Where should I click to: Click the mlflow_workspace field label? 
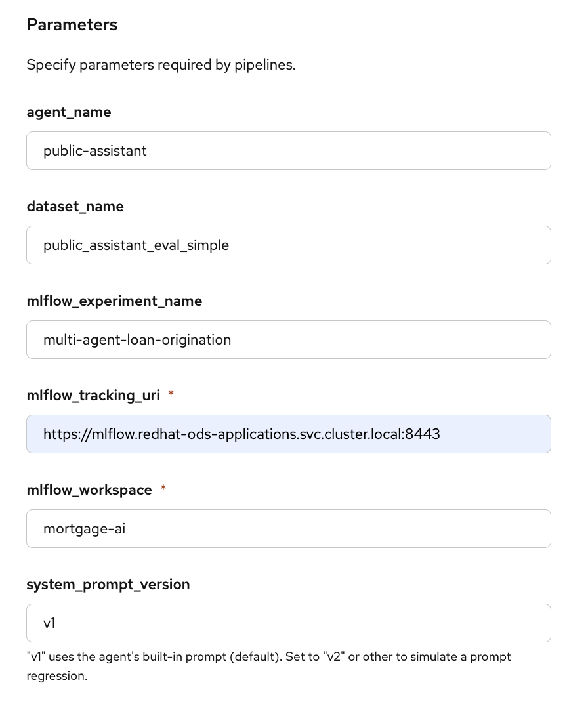pyautogui.click(x=89, y=490)
